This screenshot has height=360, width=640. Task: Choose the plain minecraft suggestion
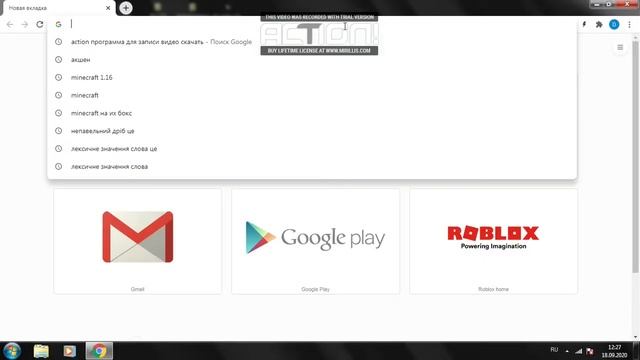pos(312,95)
